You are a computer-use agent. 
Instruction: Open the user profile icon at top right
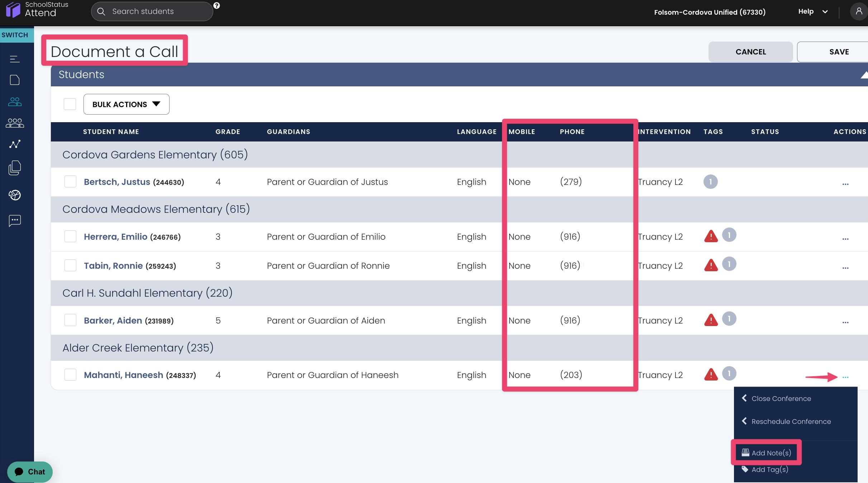[x=859, y=11]
